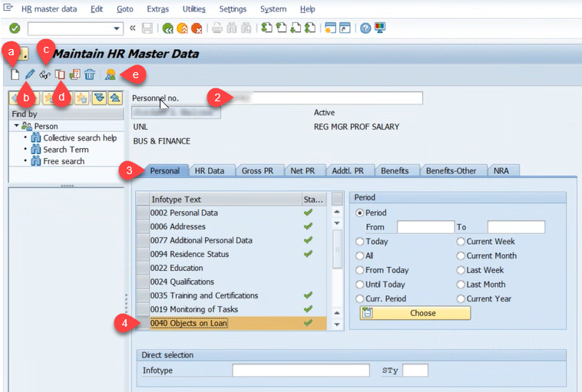Click the Expand all subnodes icon
The width and height of the screenshot is (582, 392).
pos(99,98)
